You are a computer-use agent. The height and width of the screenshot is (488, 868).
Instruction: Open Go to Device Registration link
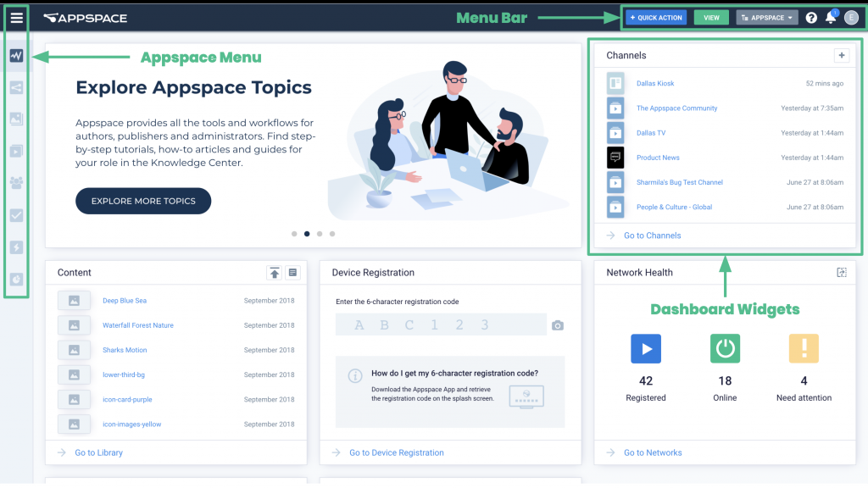click(x=397, y=452)
